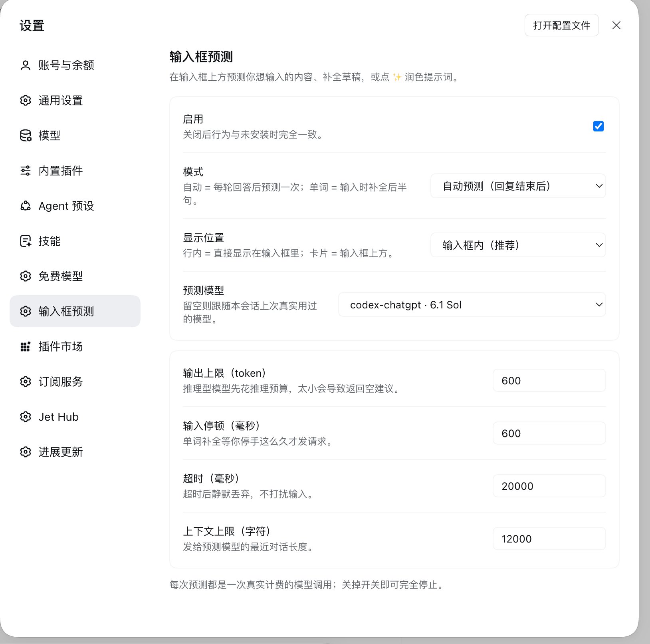Switch to the 通用设置 section
The height and width of the screenshot is (644, 650).
[75, 101]
